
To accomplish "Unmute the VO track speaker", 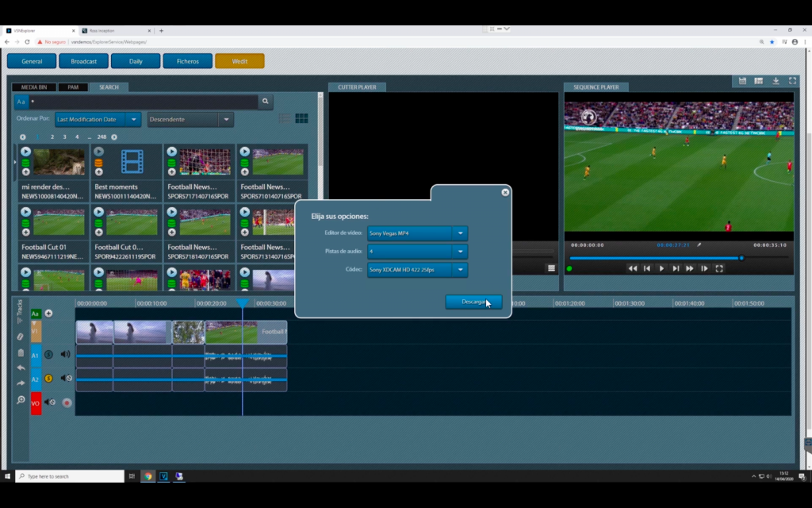I will pos(50,402).
